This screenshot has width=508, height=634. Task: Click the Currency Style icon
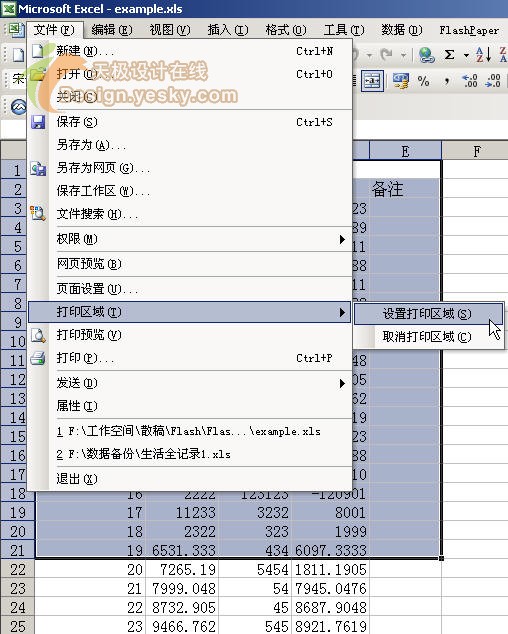point(400,81)
